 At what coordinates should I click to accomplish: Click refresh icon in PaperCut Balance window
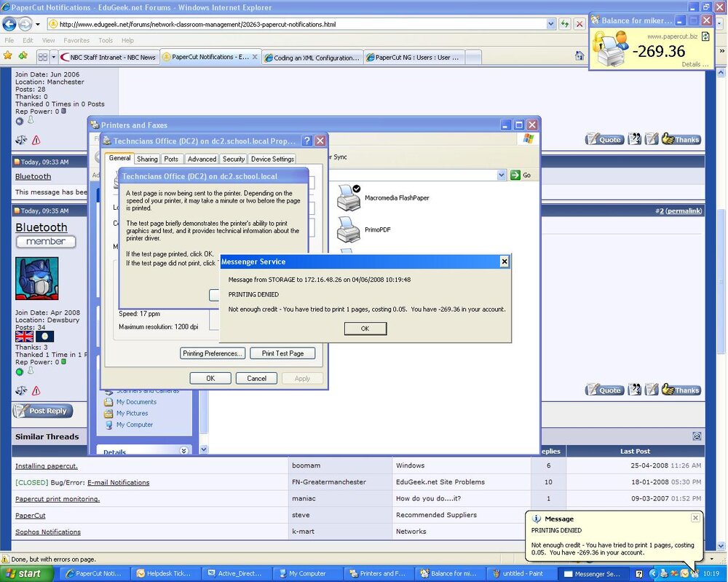click(705, 36)
